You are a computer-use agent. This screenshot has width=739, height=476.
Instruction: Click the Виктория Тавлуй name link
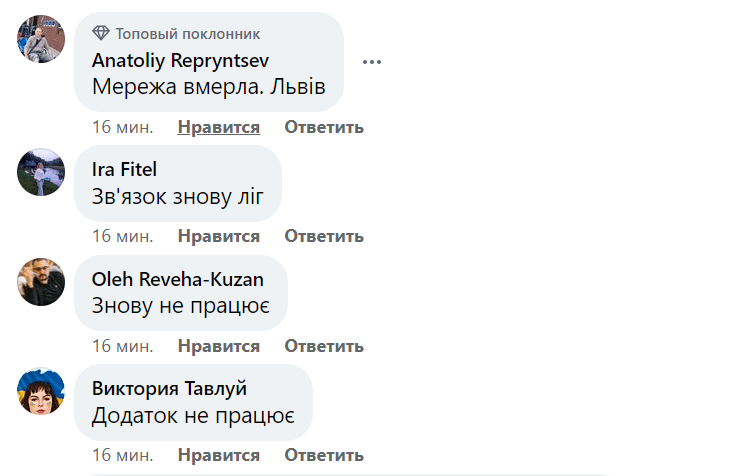169,388
